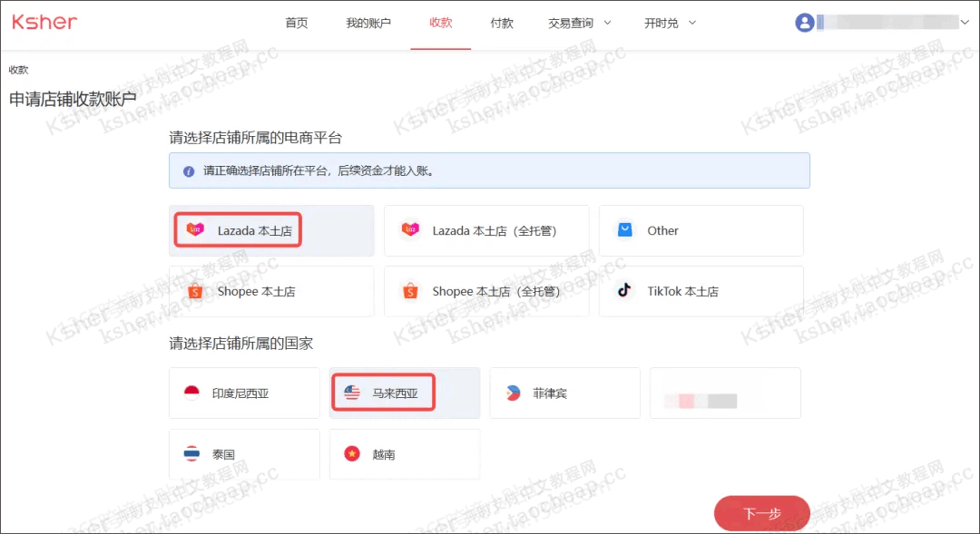Click the 请选择店铺所属的国家 heading
Image resolution: width=980 pixels, height=534 pixels.
click(x=241, y=344)
